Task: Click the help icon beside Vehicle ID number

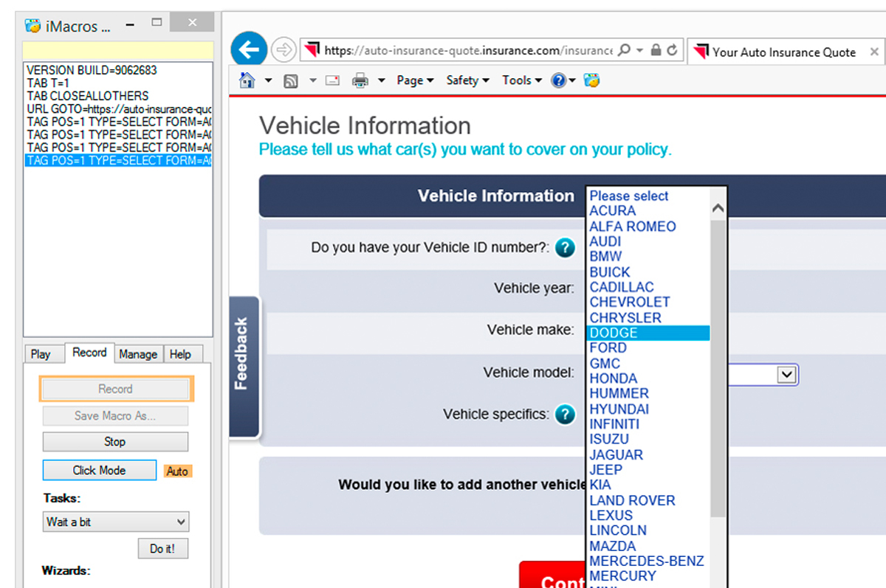Action: click(565, 248)
